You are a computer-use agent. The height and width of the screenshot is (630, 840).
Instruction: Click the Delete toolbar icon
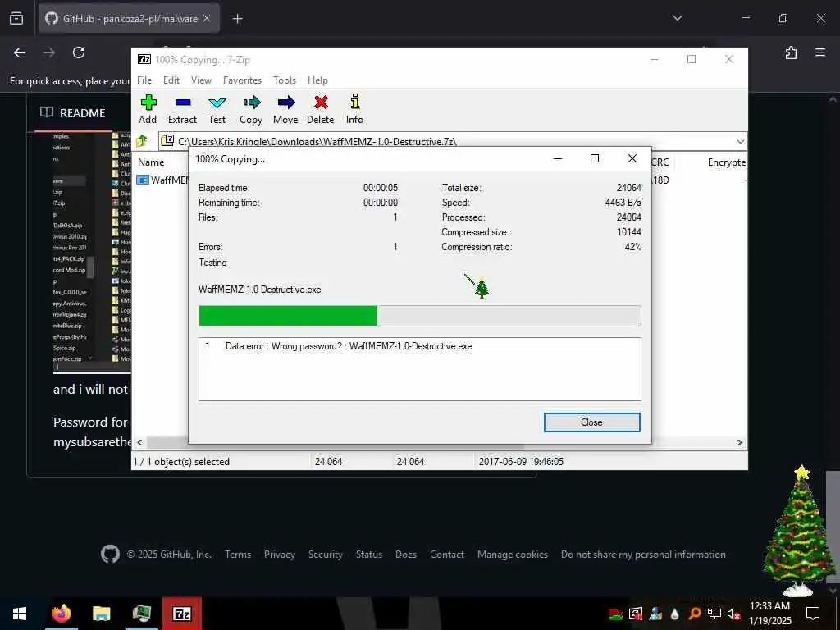tap(321, 109)
